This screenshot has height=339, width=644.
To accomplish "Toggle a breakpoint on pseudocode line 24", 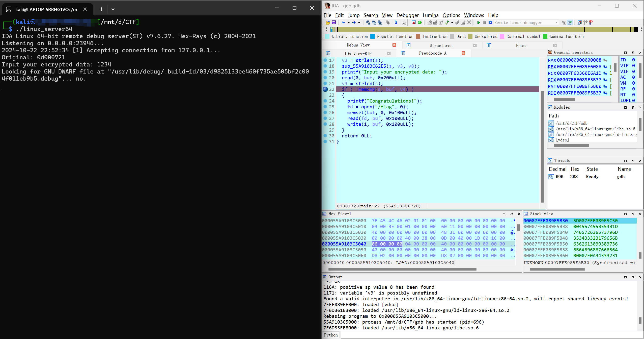I will pos(325,101).
